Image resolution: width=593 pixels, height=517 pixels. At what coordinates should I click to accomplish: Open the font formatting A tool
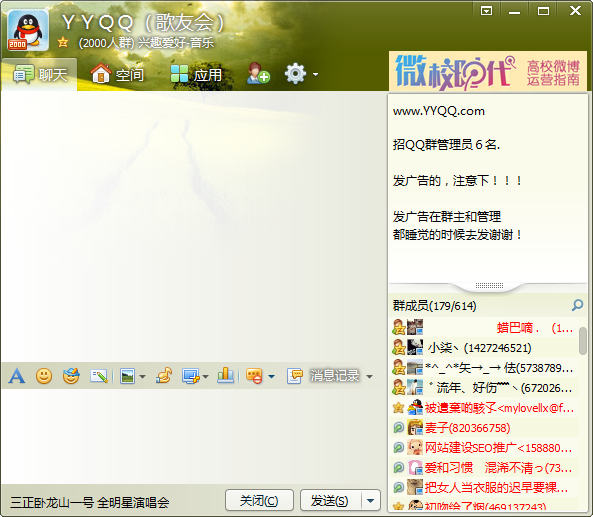pos(17,376)
